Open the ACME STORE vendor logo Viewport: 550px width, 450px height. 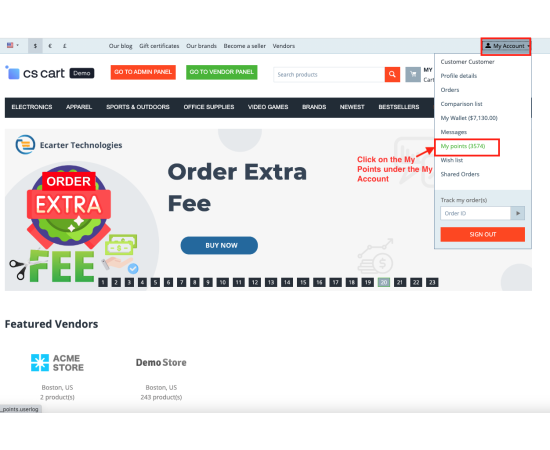[57, 363]
